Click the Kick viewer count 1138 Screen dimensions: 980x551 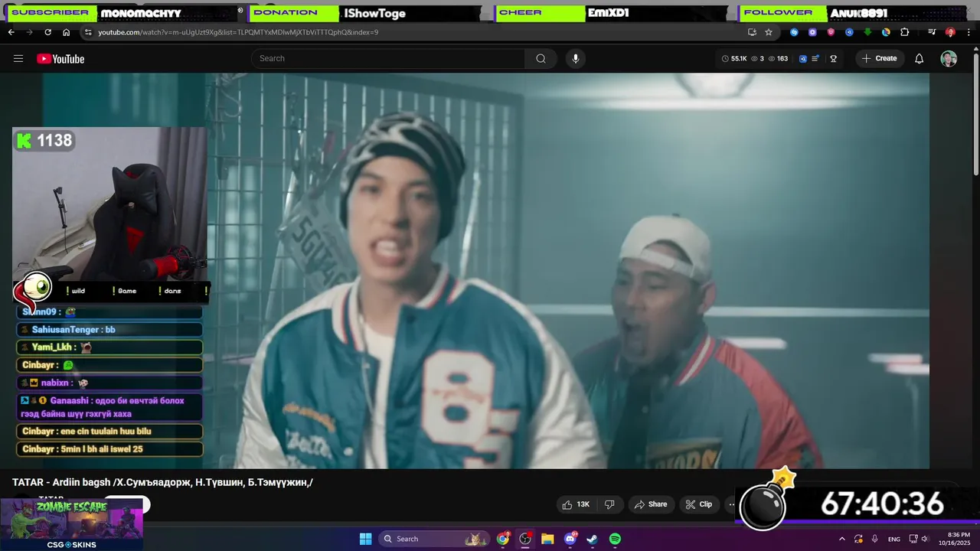[x=44, y=140]
